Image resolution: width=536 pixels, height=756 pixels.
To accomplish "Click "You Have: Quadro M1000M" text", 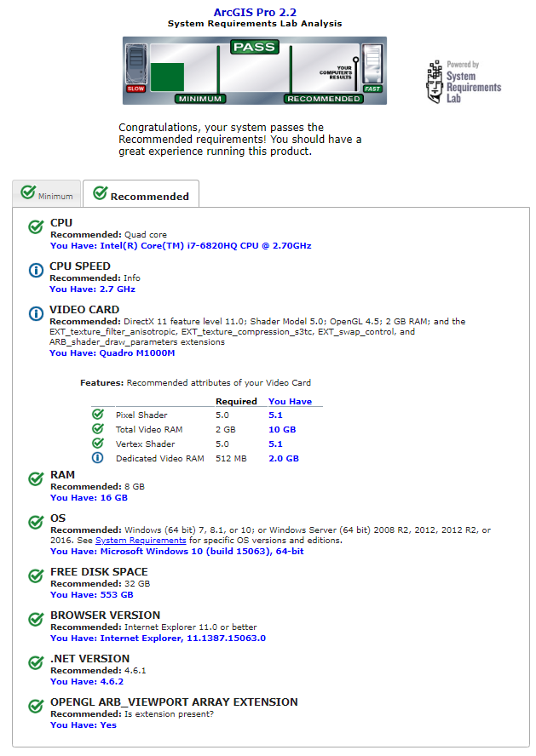I will click(112, 353).
